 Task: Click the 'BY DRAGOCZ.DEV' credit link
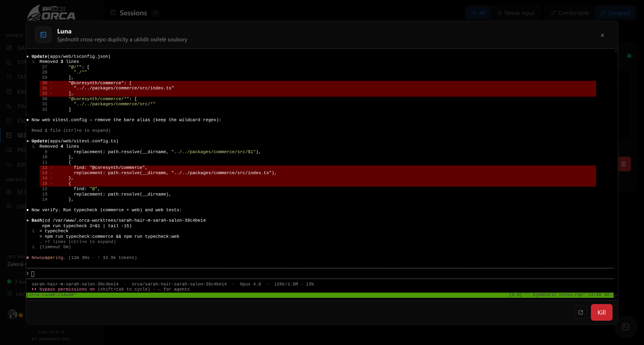[x=51, y=339]
